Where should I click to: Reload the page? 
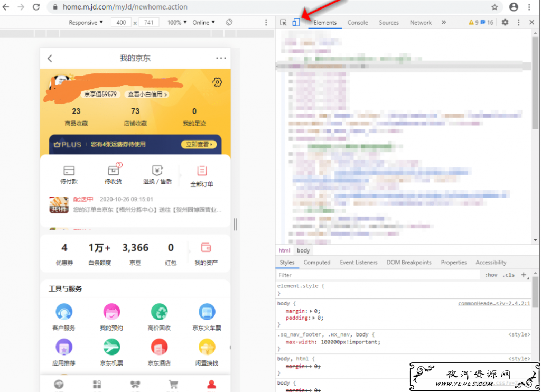pyautogui.click(x=36, y=7)
